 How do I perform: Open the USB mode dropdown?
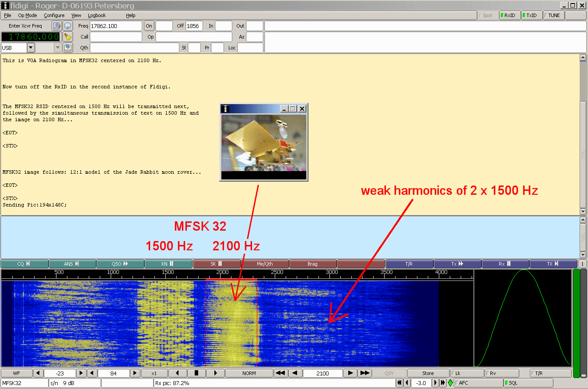tap(31, 48)
